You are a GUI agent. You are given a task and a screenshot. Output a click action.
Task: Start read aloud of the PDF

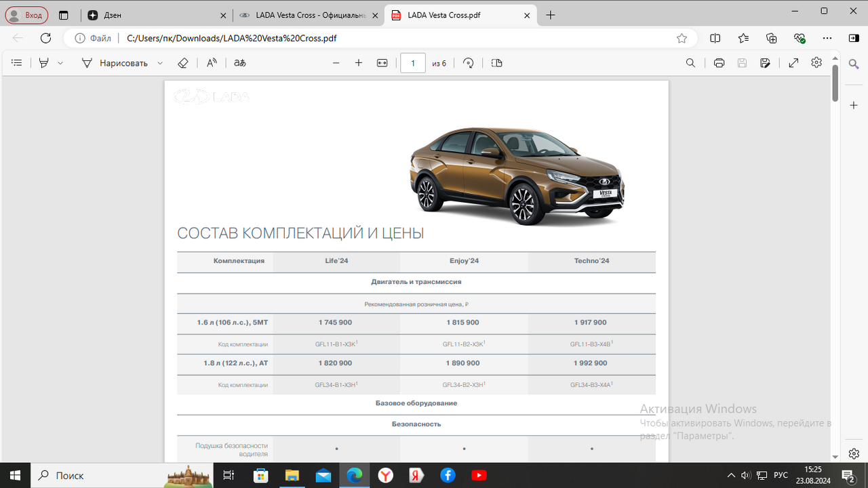(x=212, y=63)
